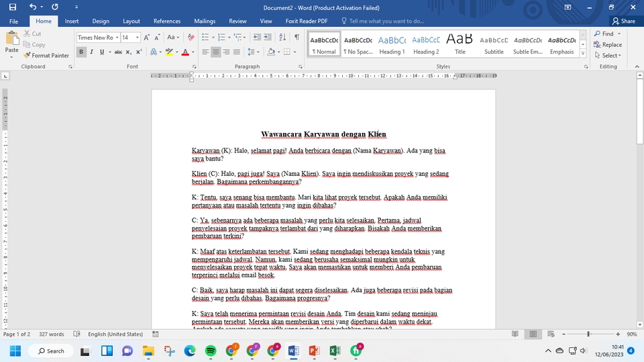Viewport: 644px width, 362px height.
Task: Switch to the References tab
Action: (x=167, y=21)
